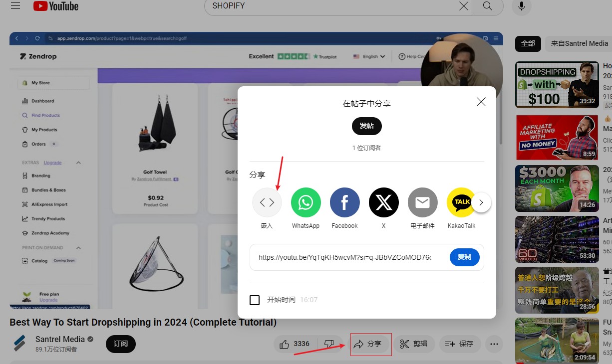Viewport: 612px width, 364px height.
Task: Dislike the video with the thumbs-down button
Action: (x=329, y=344)
